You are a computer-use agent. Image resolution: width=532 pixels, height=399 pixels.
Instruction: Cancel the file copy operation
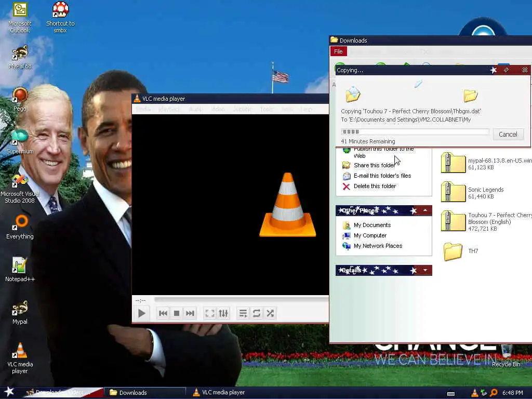point(508,135)
